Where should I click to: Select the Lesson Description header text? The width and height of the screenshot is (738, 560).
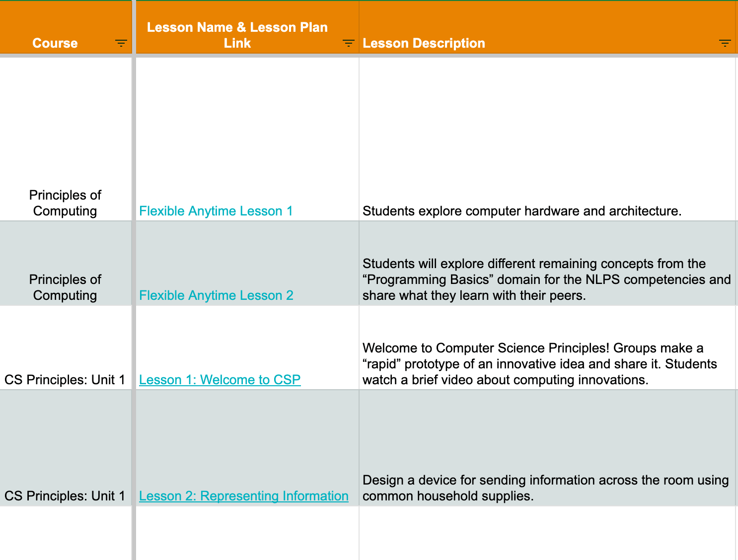click(424, 43)
